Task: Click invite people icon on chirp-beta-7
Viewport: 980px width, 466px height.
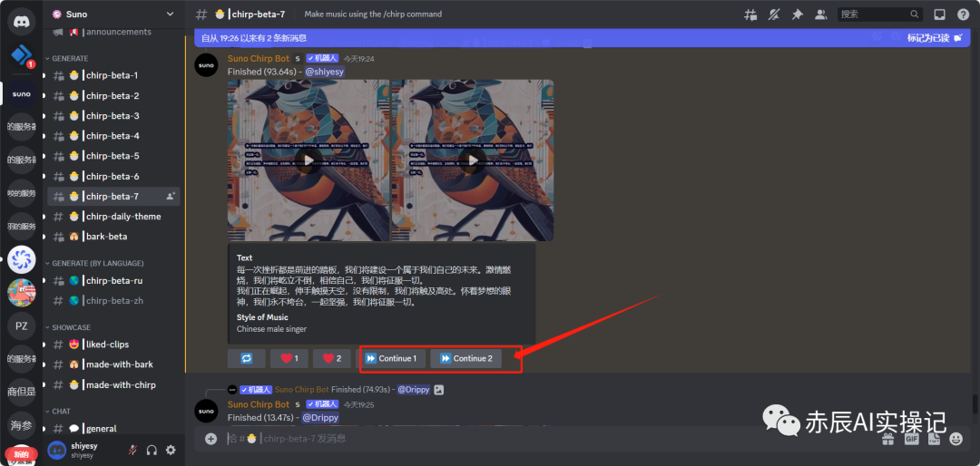Action: coord(171,196)
